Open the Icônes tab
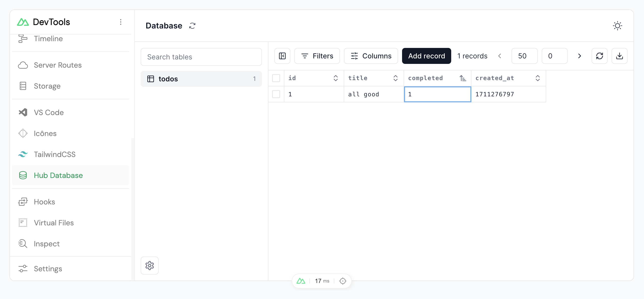 click(x=71, y=133)
